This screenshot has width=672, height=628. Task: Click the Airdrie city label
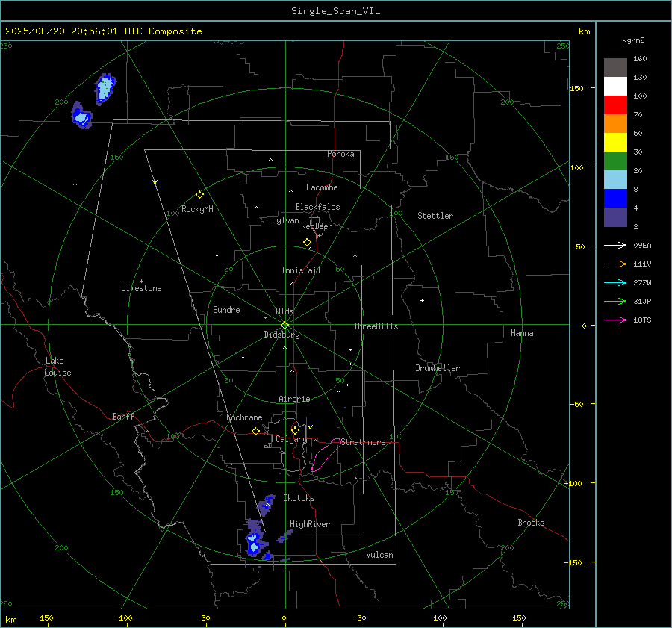point(294,399)
